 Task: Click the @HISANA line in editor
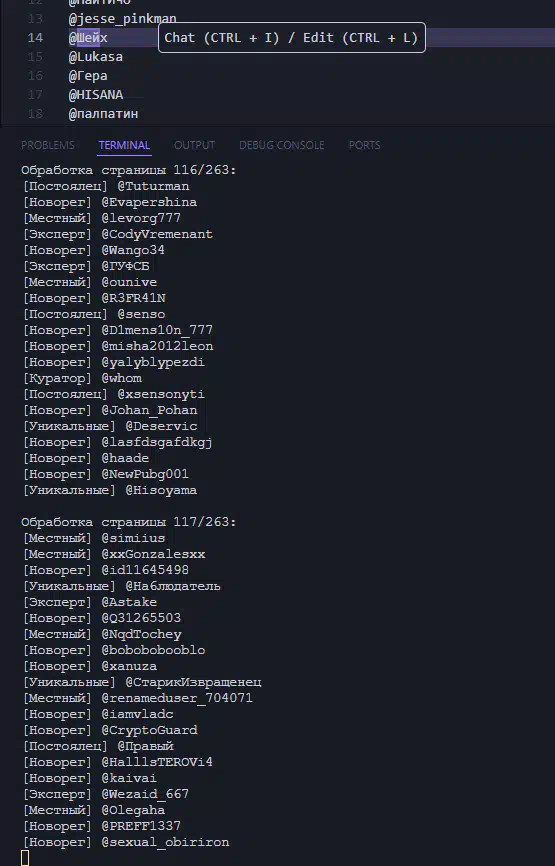pos(96,94)
